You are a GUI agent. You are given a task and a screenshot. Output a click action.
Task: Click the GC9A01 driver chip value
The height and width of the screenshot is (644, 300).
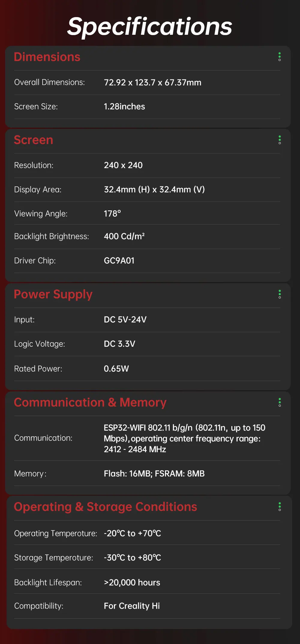pos(119,261)
